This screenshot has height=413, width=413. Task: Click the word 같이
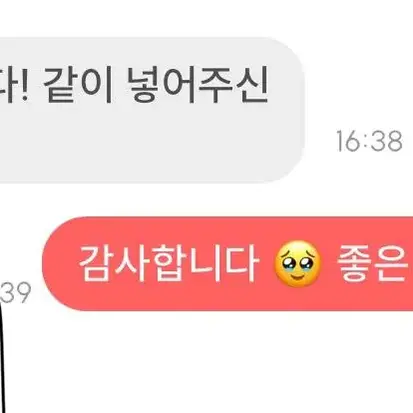click(78, 84)
